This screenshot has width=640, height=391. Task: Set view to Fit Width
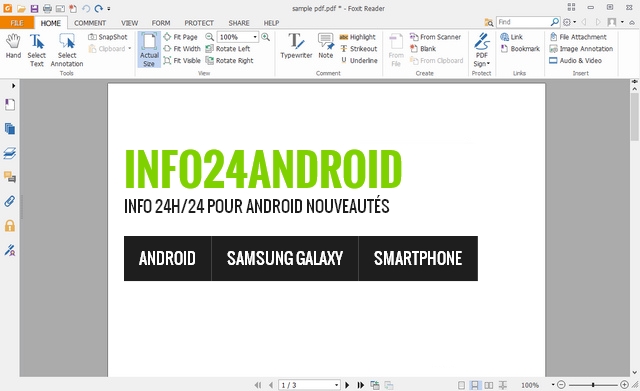(x=182, y=49)
